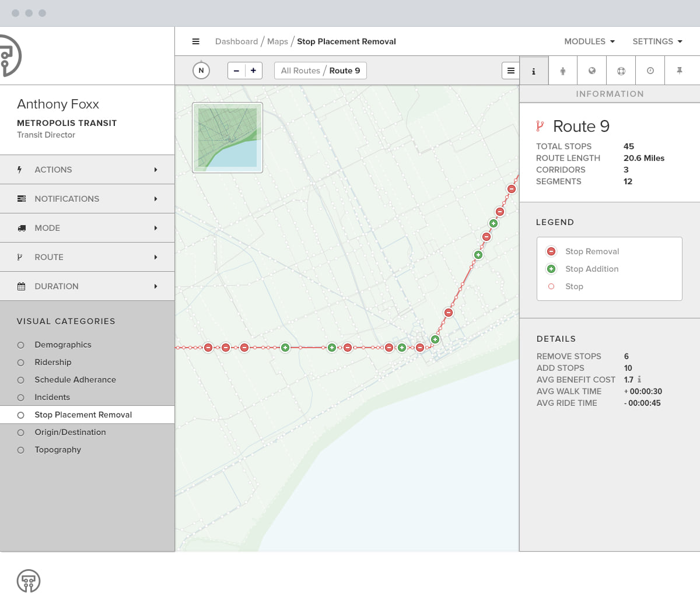Expand the ROUTE arrow in sidebar
This screenshot has width=700, height=610.
coord(156,257)
